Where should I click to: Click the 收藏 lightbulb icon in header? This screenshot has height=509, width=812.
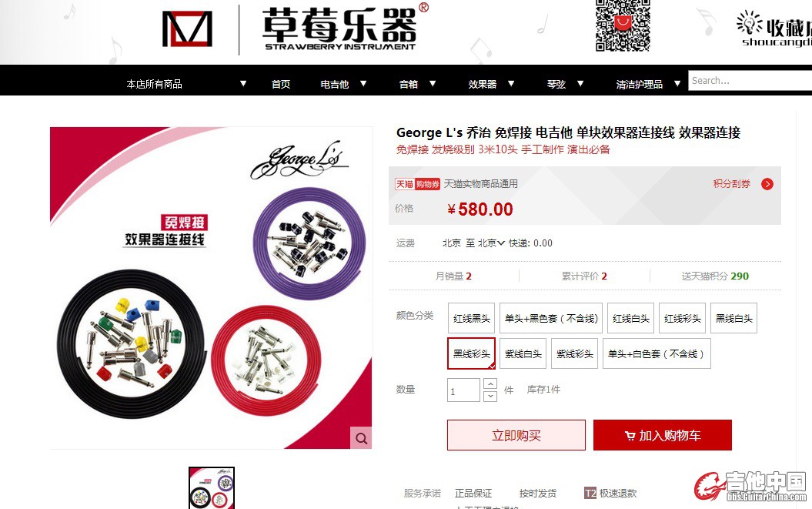(x=749, y=23)
